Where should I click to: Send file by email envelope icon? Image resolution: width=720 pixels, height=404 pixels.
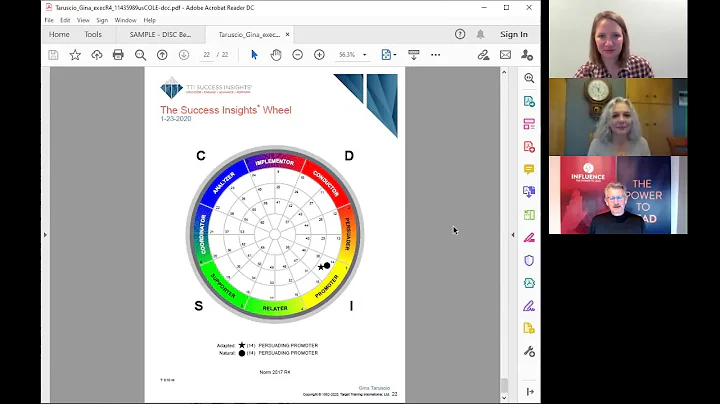click(505, 55)
